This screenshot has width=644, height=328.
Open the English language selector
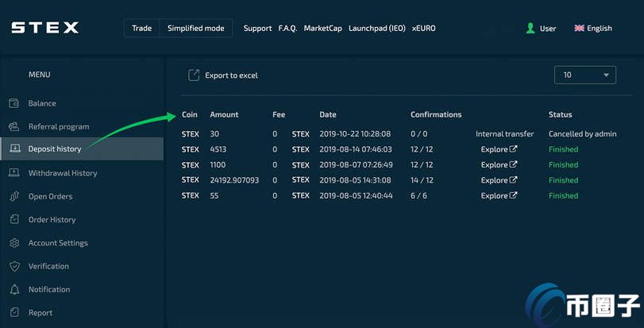593,29
